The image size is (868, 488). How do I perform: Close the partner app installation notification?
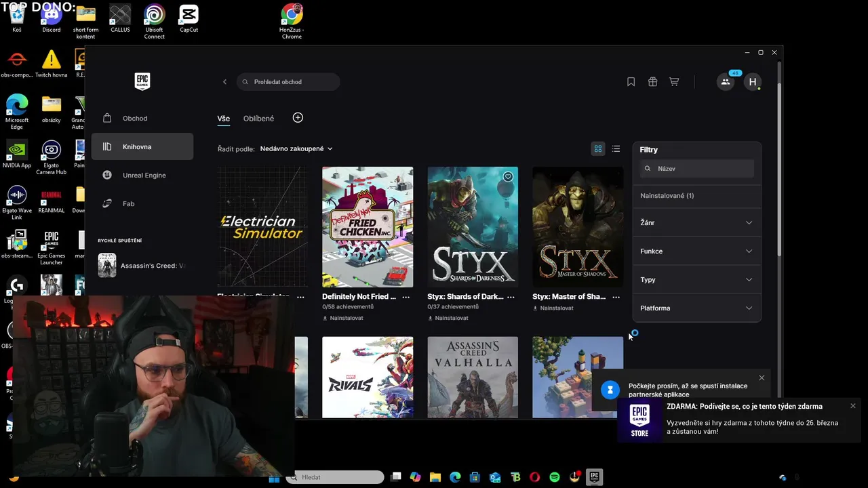point(762,378)
